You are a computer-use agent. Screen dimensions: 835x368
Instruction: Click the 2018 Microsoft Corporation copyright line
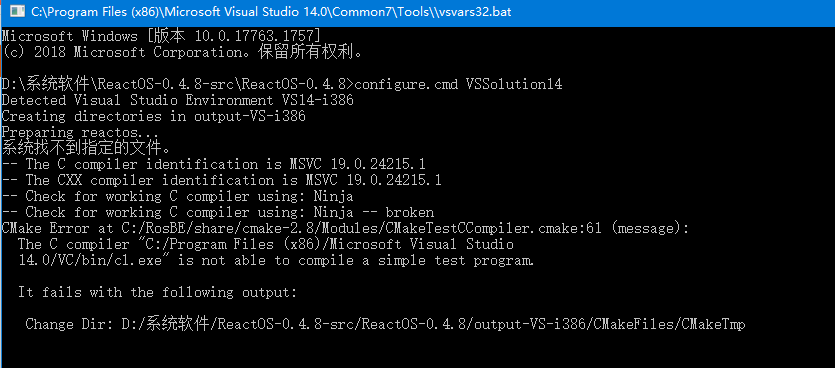(183, 52)
